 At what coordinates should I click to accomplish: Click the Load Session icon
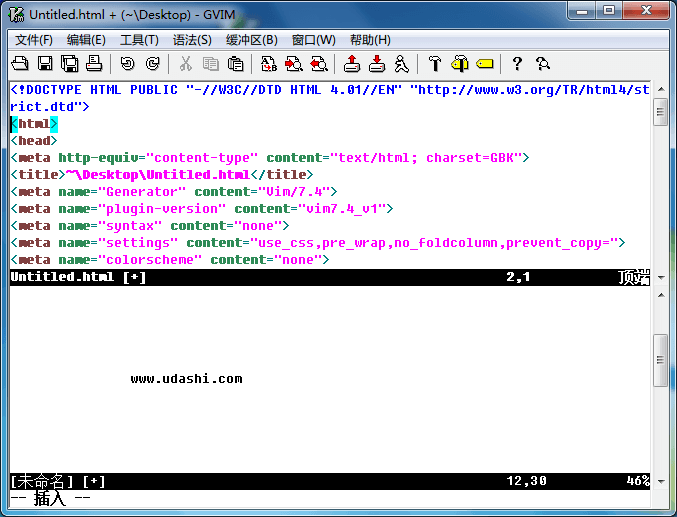(x=351, y=64)
